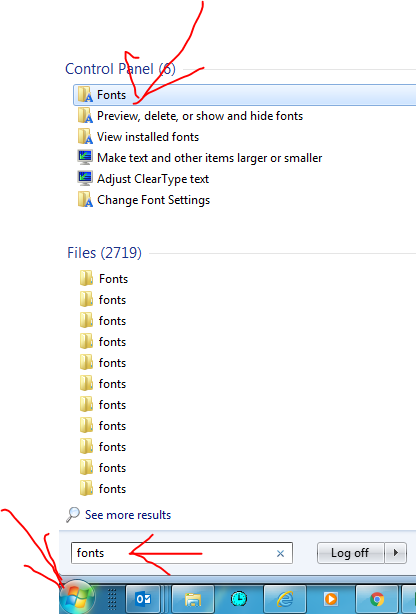
Task: Click the taskbar grip handle dots
Action: (112, 599)
